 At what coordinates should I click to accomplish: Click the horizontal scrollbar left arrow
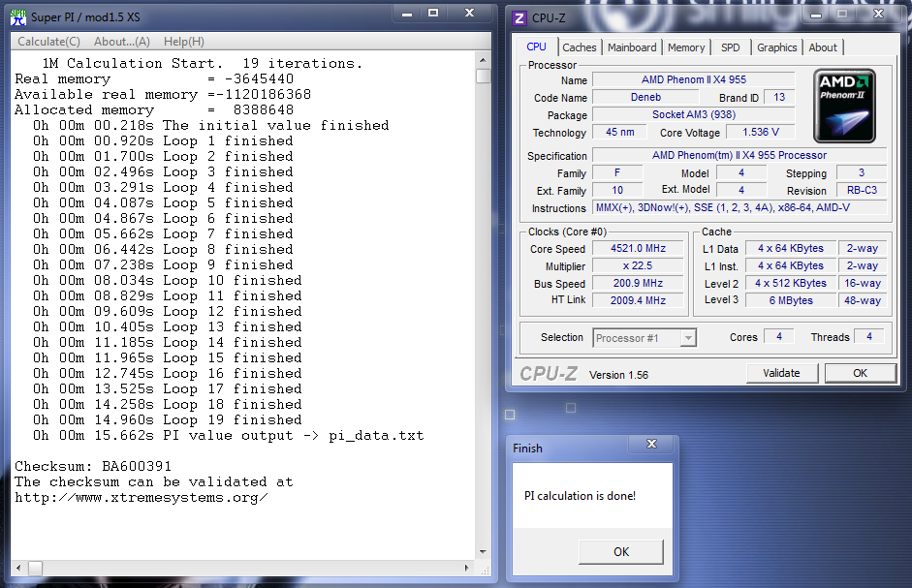[18, 568]
